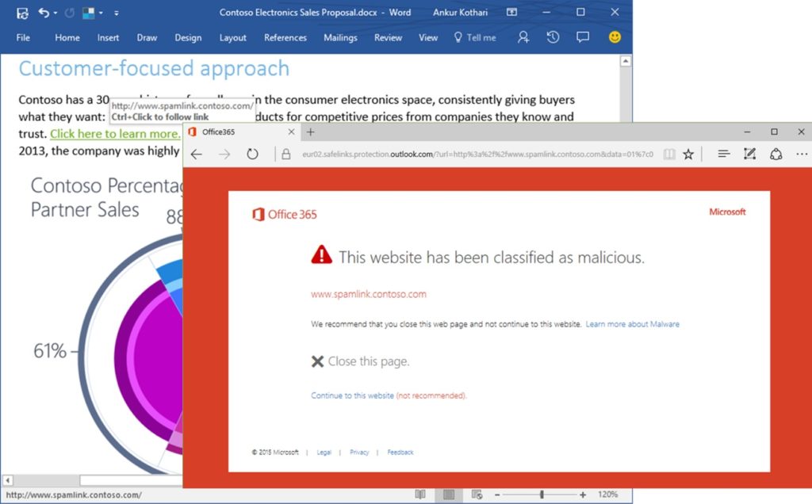Open Customize Quick Access Toolbar dropdown

coord(117,13)
